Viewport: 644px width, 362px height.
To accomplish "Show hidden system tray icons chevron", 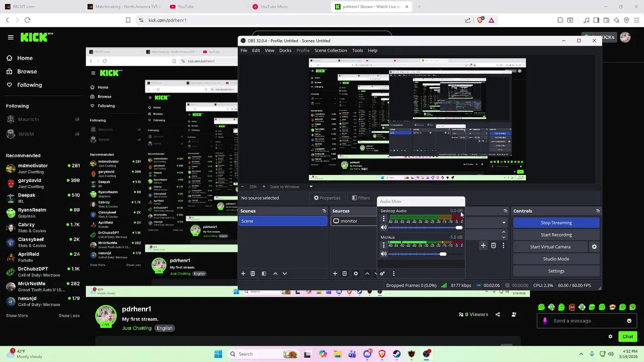I will coord(581,354).
